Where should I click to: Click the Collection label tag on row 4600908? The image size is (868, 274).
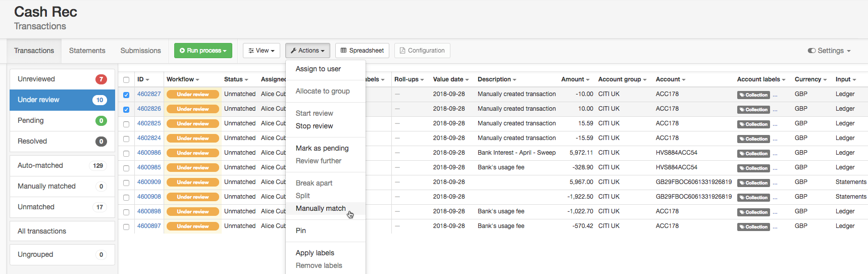pos(753,197)
